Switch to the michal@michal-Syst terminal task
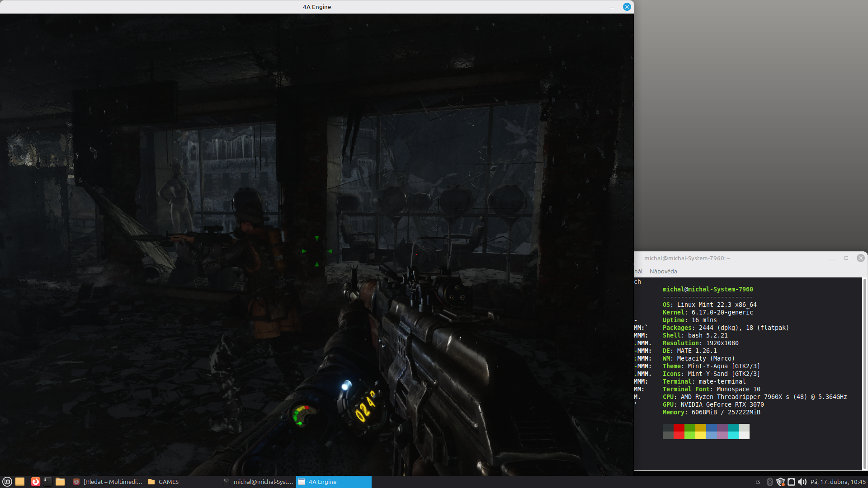 coord(259,482)
